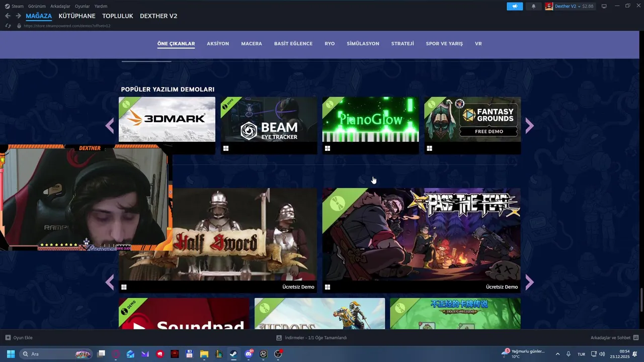
Task: Click previous arrow of software demos carousel
Action: pyautogui.click(x=110, y=126)
